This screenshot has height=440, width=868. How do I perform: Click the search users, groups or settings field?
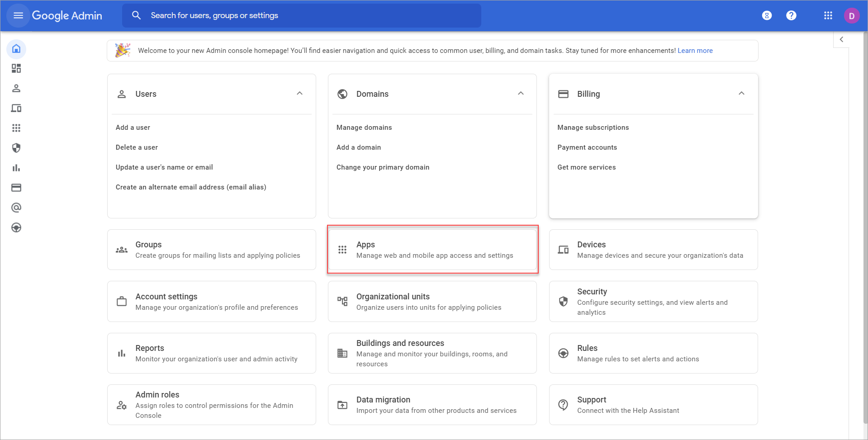301,15
